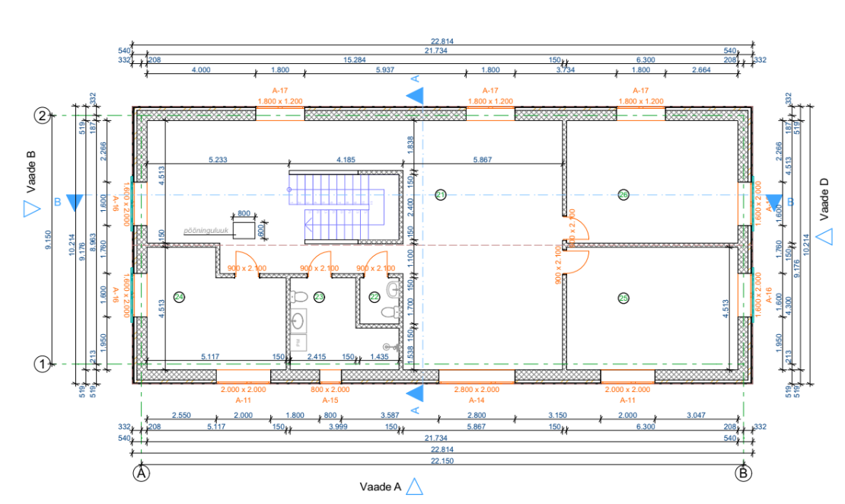Image resolution: width=845 pixels, height=504 pixels.
Task: Select room marker 23 in the bathroom
Action: point(320,297)
